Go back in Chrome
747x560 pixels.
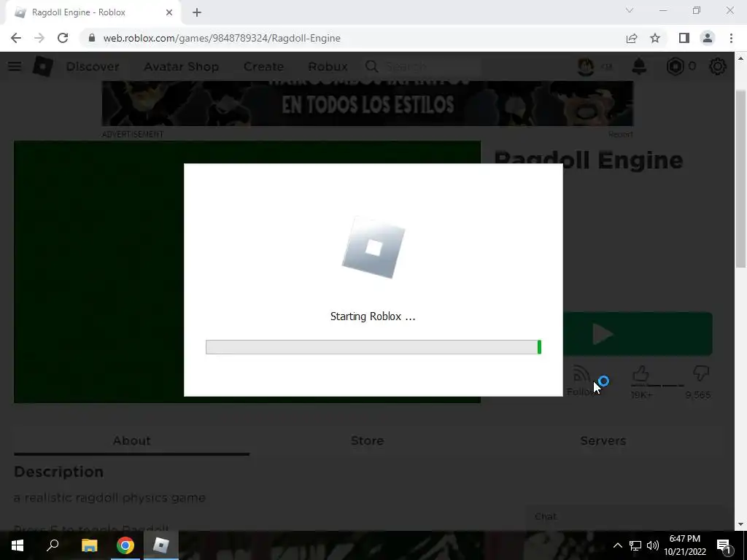pyautogui.click(x=16, y=38)
